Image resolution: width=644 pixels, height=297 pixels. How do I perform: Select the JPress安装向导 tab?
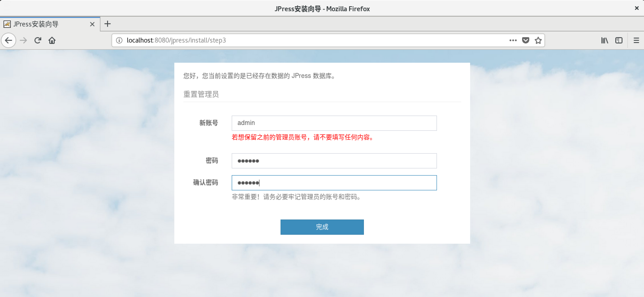coord(40,24)
